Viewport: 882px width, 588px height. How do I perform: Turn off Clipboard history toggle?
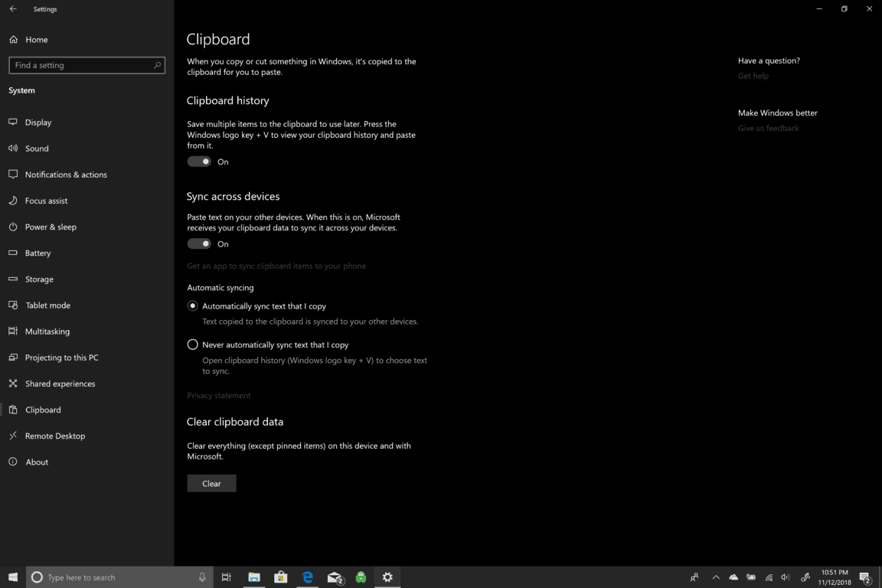tap(199, 162)
